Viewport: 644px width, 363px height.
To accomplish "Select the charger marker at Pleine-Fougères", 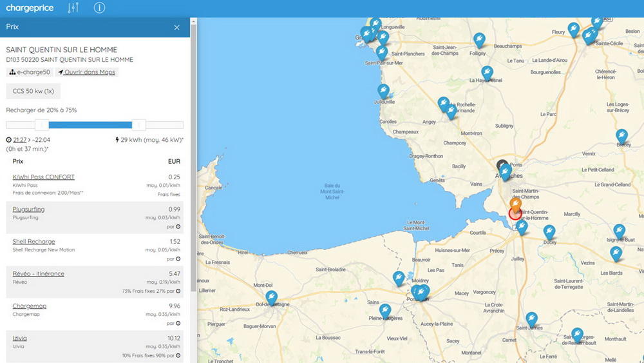I will 385,311.
